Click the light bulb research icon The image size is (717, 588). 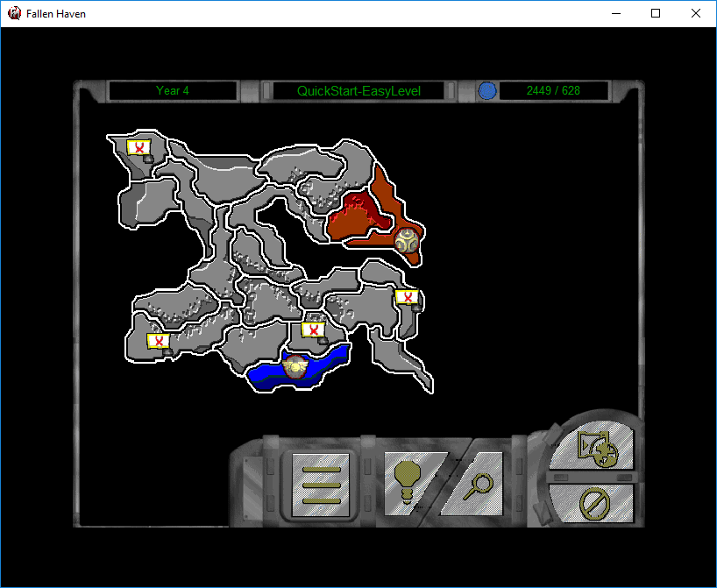(408, 483)
